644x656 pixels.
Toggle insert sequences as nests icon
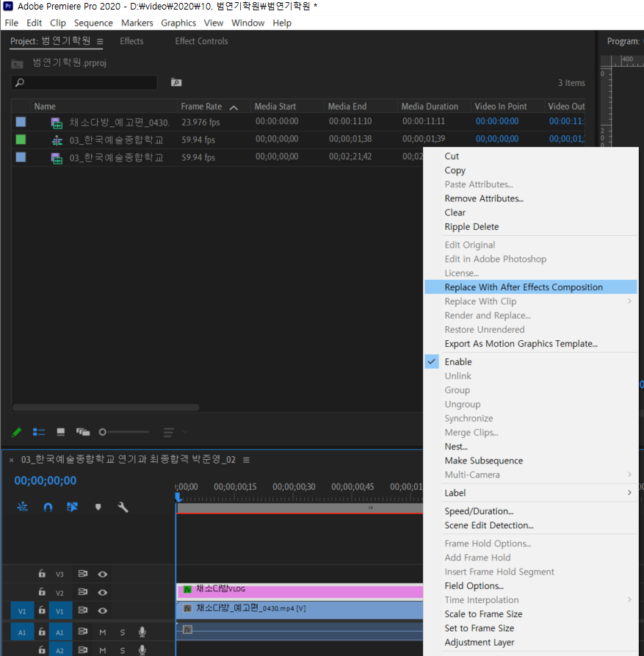(22, 507)
